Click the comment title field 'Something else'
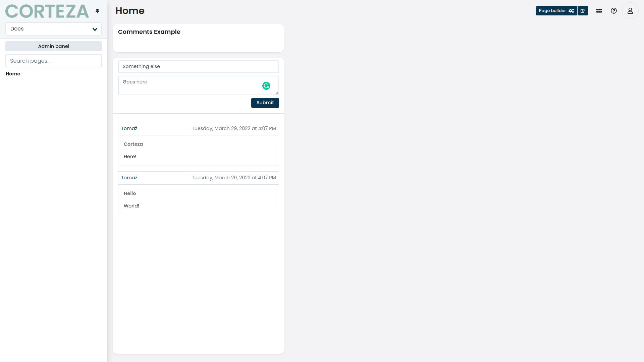This screenshot has width=644, height=362. coord(199,67)
